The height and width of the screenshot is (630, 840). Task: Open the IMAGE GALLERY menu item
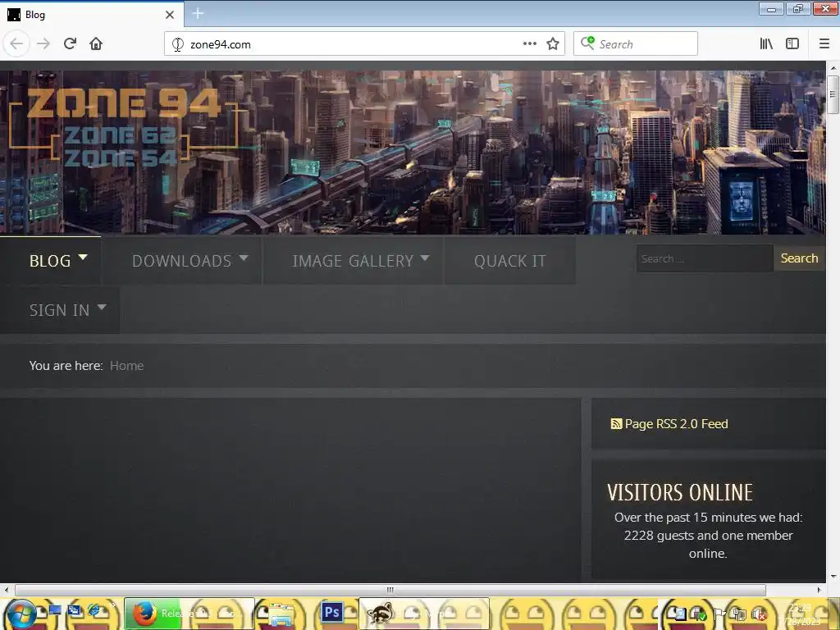tap(353, 261)
